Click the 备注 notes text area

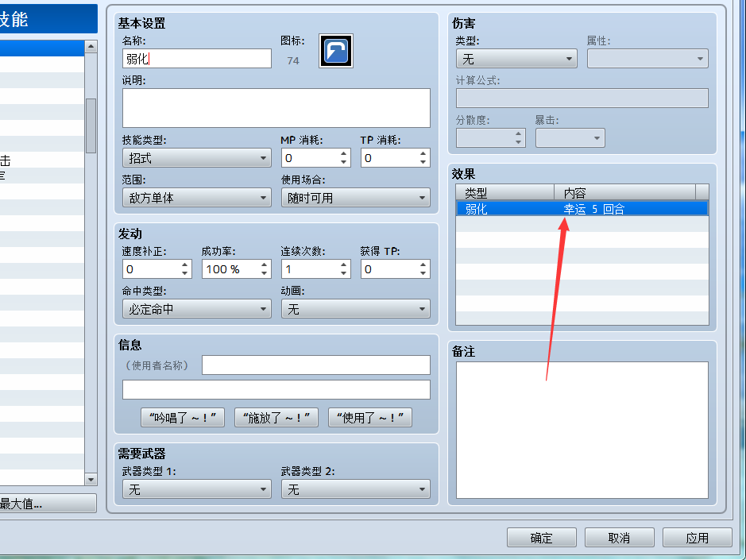pyautogui.click(x=582, y=430)
